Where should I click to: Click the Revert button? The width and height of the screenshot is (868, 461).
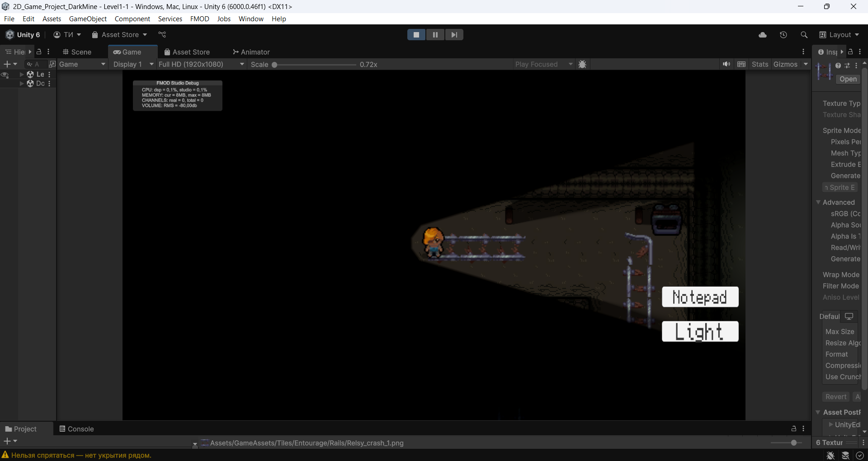coord(835,397)
